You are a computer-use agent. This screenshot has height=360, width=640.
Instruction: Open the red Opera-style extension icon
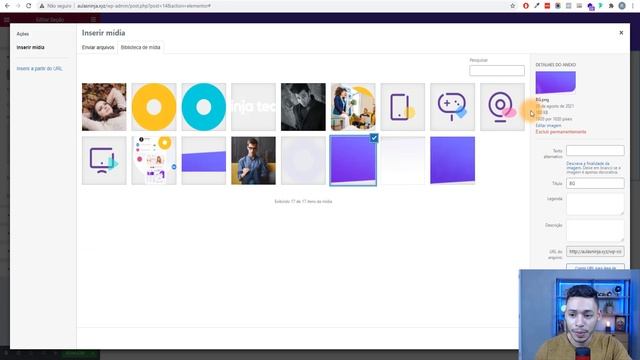click(x=526, y=6)
